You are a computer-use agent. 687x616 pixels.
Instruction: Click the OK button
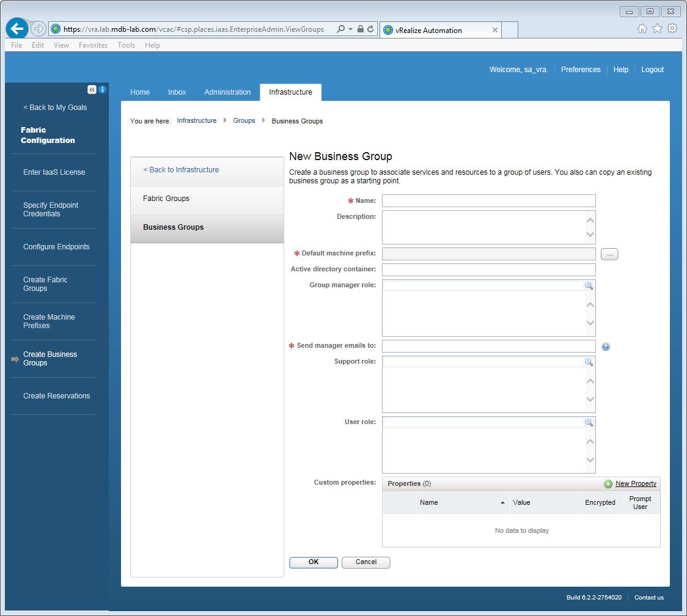pos(313,562)
